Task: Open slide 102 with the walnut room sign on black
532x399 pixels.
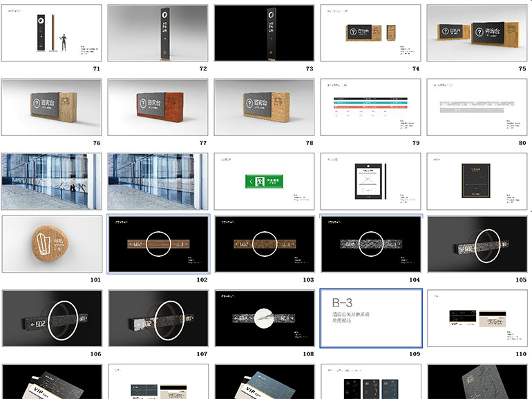Action: tap(158, 244)
